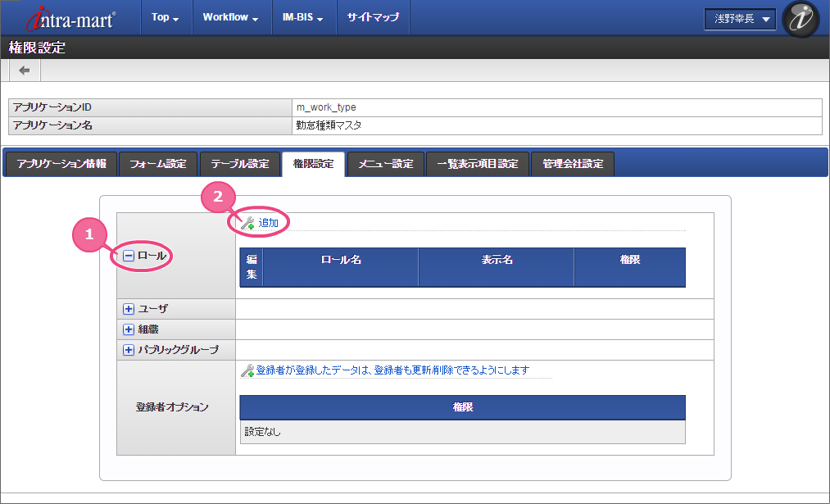The height and width of the screenshot is (504, 830).
Task: Click the round 'i' icon at top right
Action: click(801, 19)
